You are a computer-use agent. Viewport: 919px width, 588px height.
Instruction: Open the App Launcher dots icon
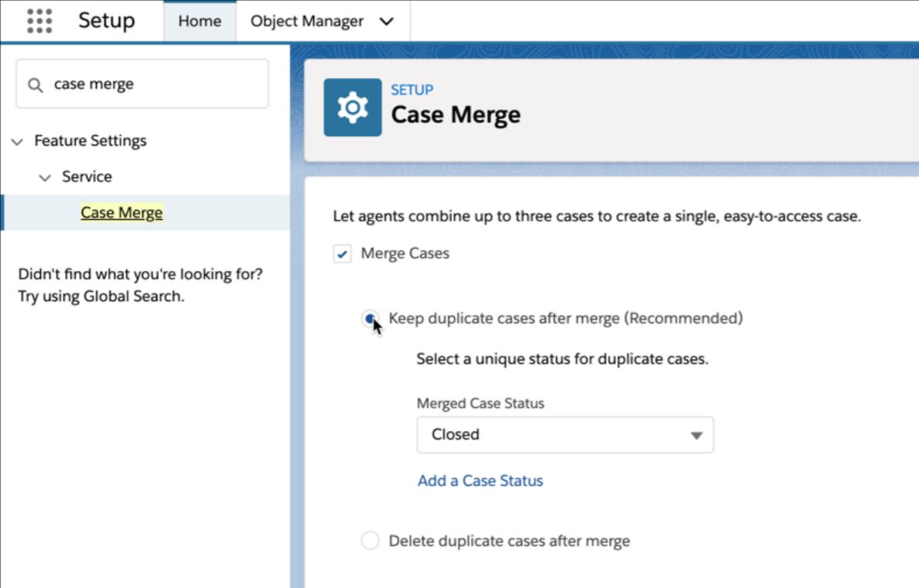(x=39, y=21)
